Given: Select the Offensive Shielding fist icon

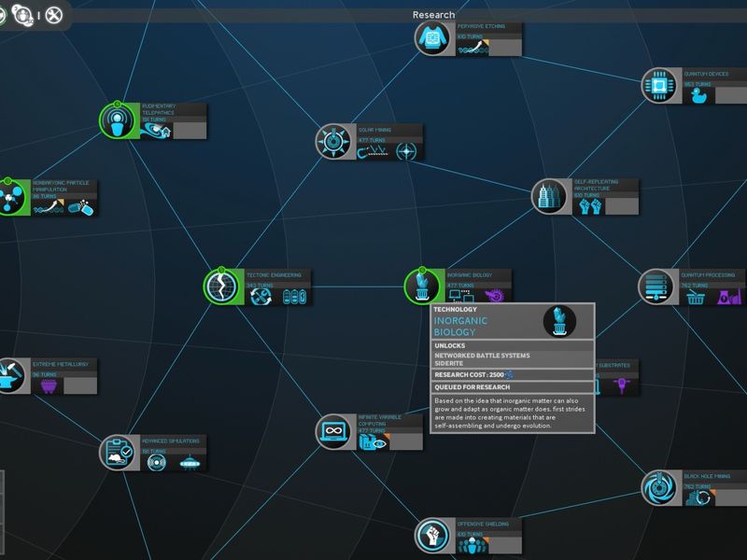Looking at the screenshot, I should (432, 536).
